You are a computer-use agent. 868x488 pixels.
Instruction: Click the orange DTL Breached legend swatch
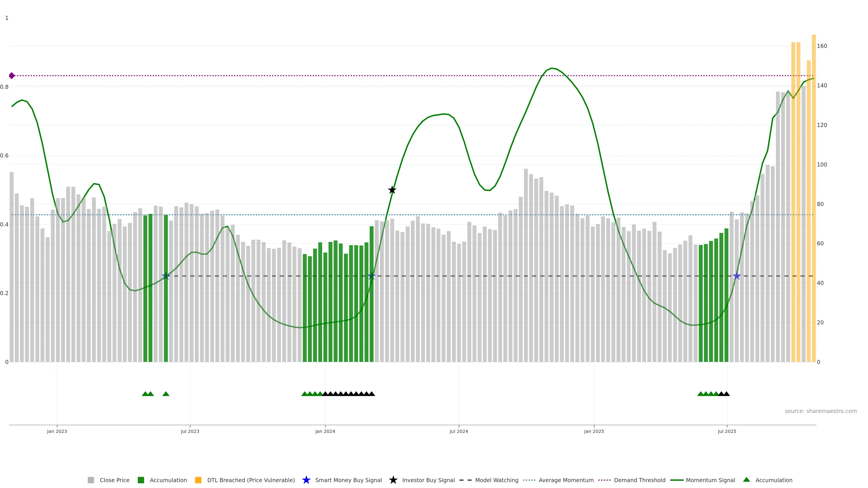[198, 480]
